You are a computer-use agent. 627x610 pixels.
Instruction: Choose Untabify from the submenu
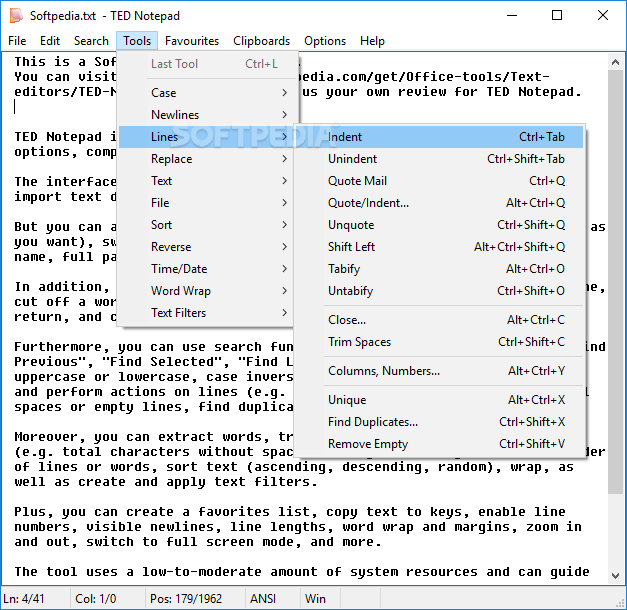[x=439, y=291]
